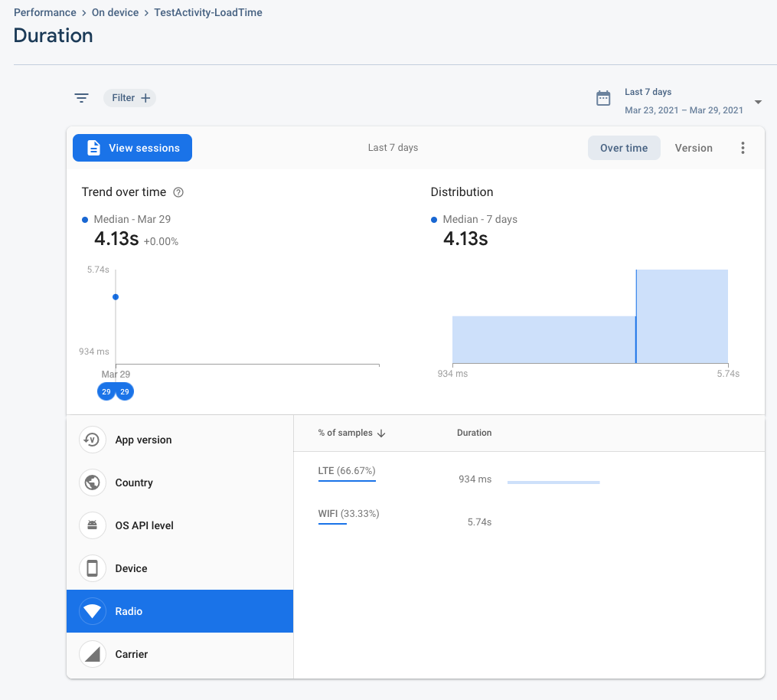Switch to the Version view
The height and width of the screenshot is (700, 777).
pyautogui.click(x=694, y=148)
